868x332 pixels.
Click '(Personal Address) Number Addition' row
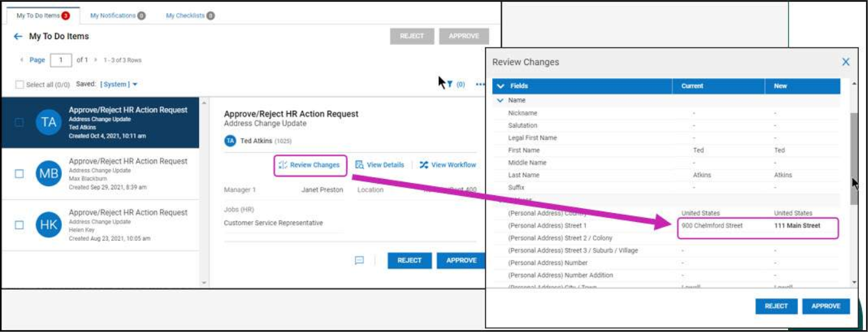(667, 275)
